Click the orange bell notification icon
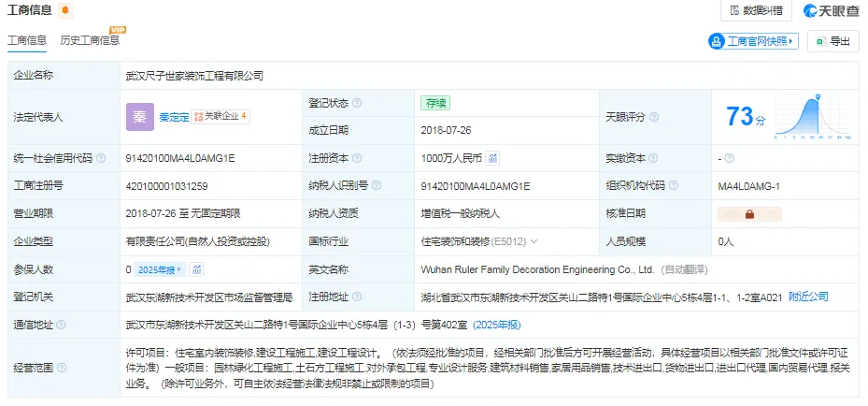This screenshot has height=406, width=868. (x=65, y=10)
